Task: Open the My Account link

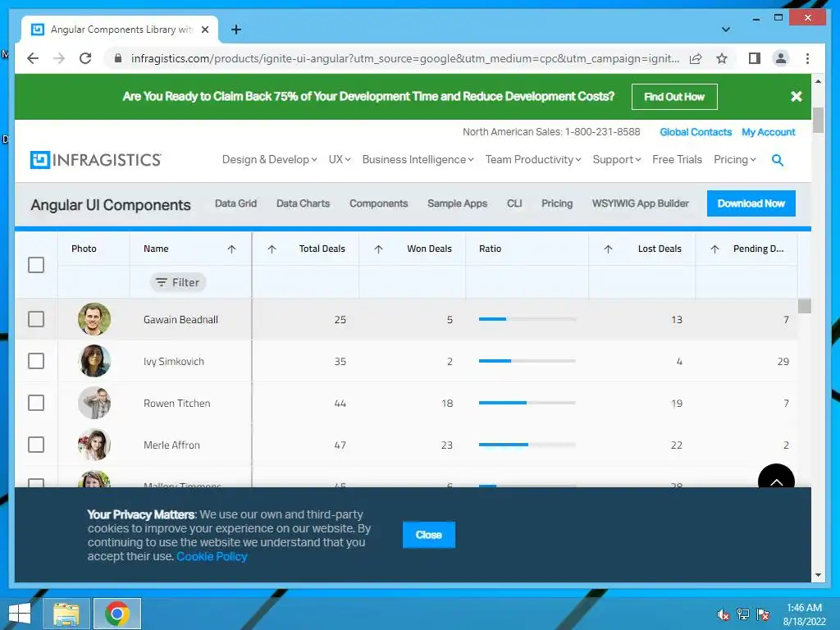Action: pyautogui.click(x=768, y=132)
